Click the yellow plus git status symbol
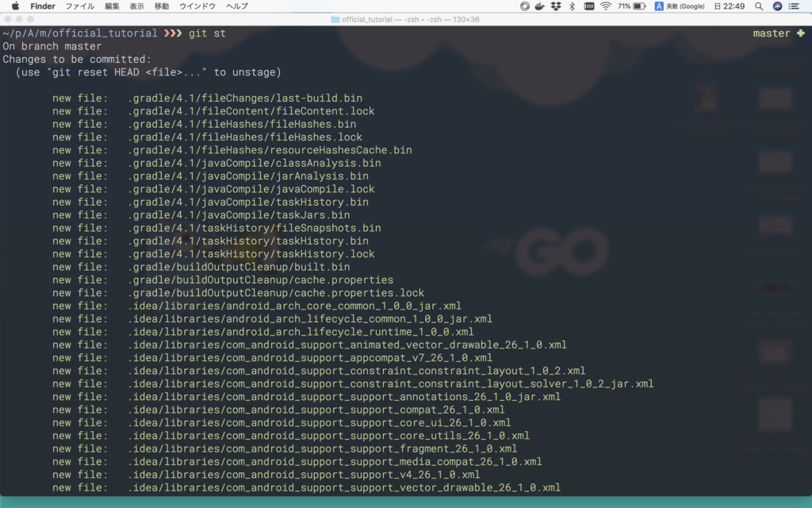 [x=801, y=33]
